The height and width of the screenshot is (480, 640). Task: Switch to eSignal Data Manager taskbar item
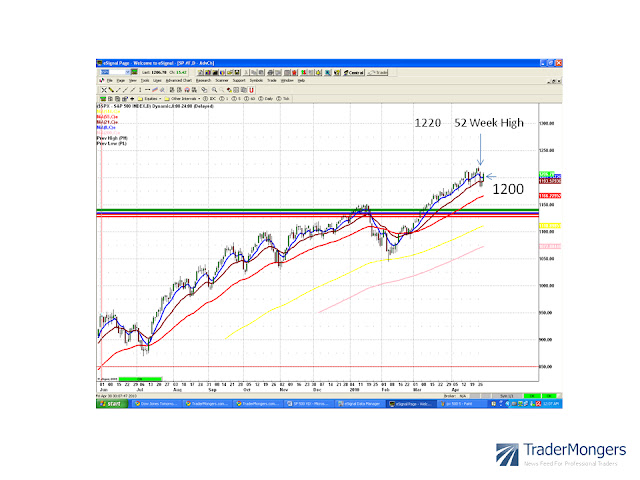tap(360, 404)
